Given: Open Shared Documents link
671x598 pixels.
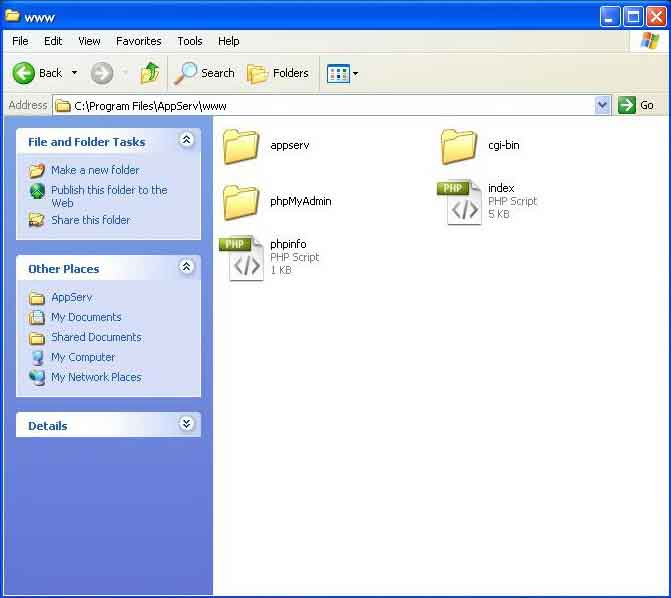Looking at the screenshot, I should coord(96,337).
